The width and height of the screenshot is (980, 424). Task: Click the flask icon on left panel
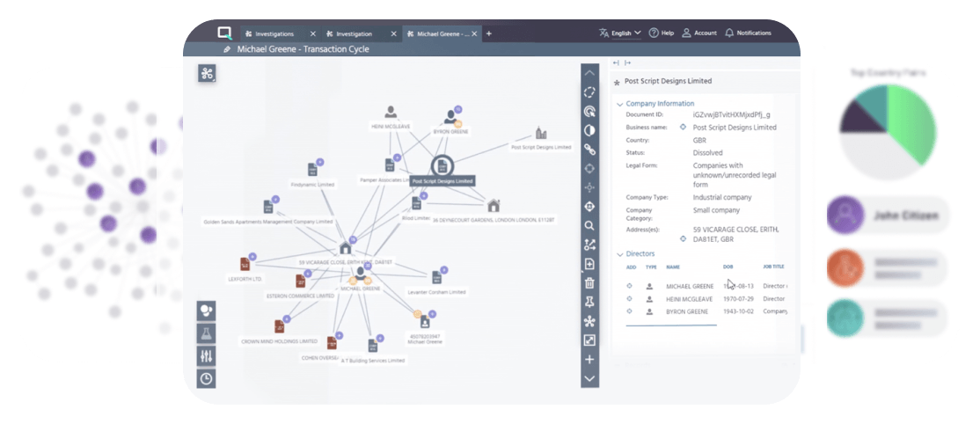click(206, 333)
